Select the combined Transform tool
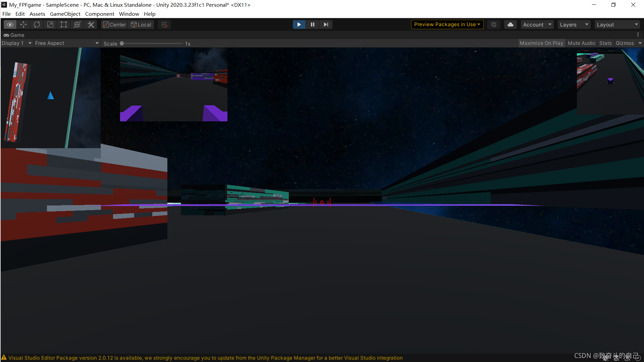Viewport: 644px width, 362px height. pyautogui.click(x=77, y=24)
